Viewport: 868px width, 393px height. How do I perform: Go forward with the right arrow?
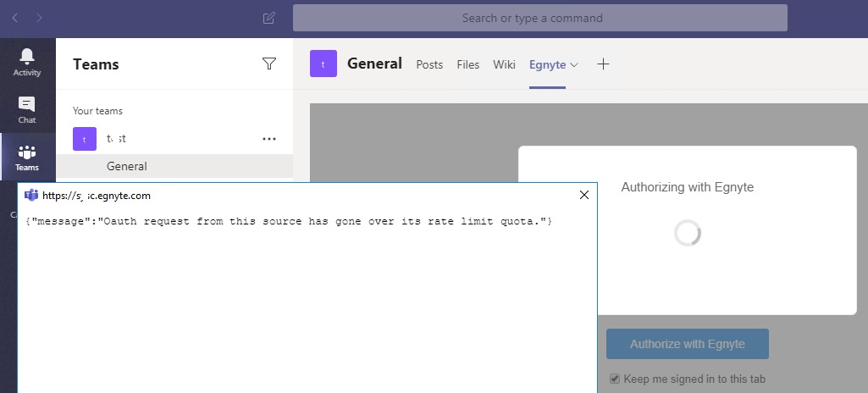click(x=39, y=19)
